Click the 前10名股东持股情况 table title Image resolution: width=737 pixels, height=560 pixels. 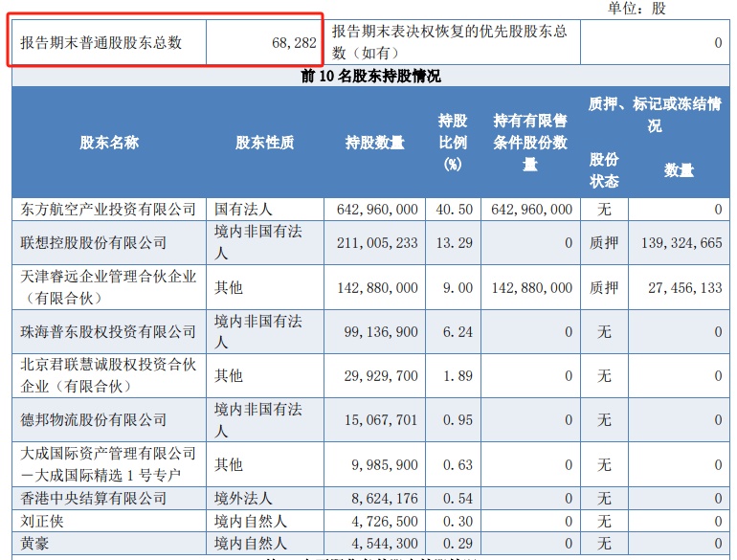click(370, 76)
